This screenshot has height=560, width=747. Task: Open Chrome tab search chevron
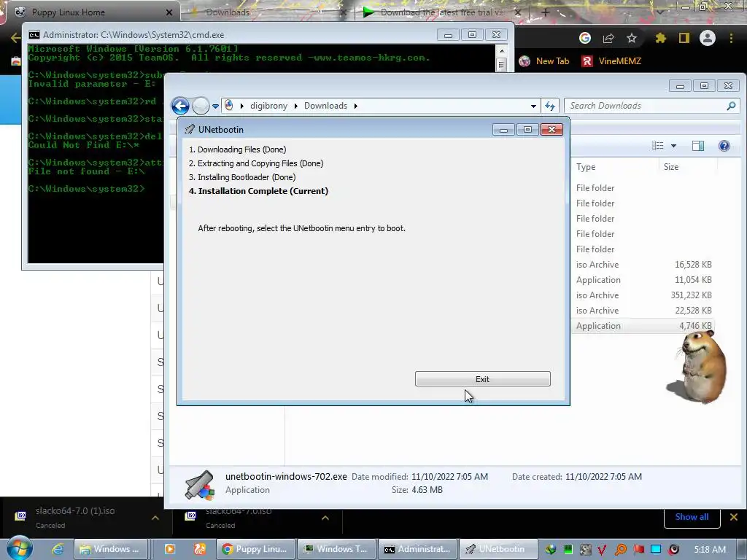(659, 12)
